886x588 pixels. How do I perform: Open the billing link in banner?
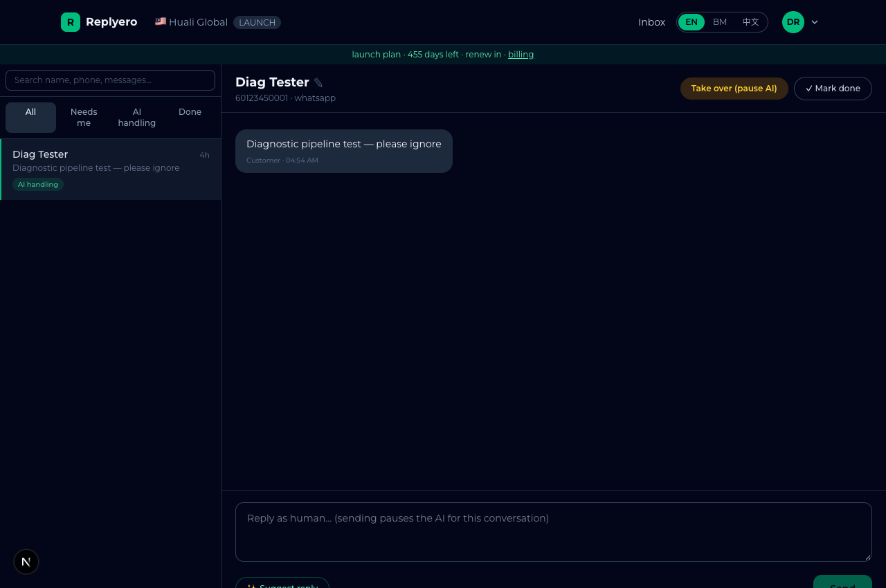point(521,55)
